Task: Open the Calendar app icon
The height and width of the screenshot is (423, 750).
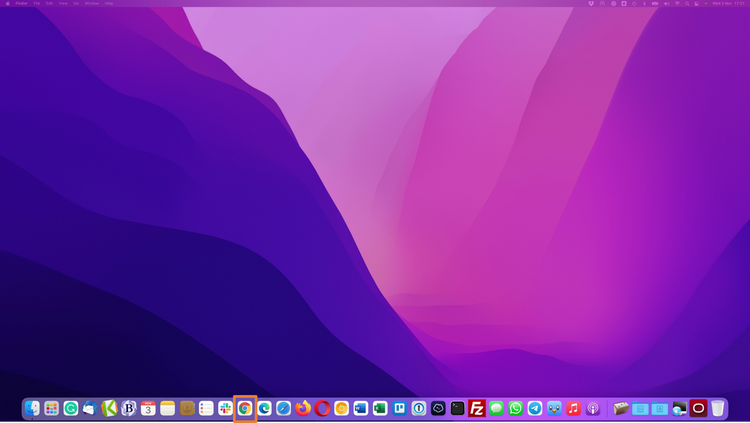Action: (148, 408)
